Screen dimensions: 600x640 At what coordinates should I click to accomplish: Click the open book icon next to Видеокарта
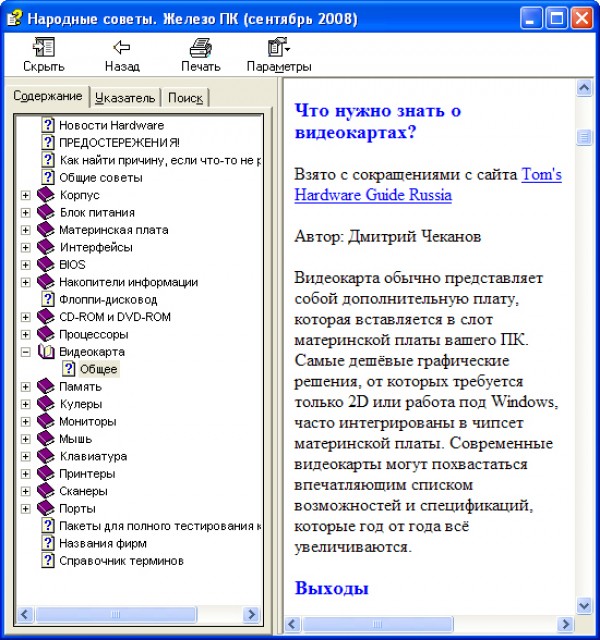(x=46, y=351)
